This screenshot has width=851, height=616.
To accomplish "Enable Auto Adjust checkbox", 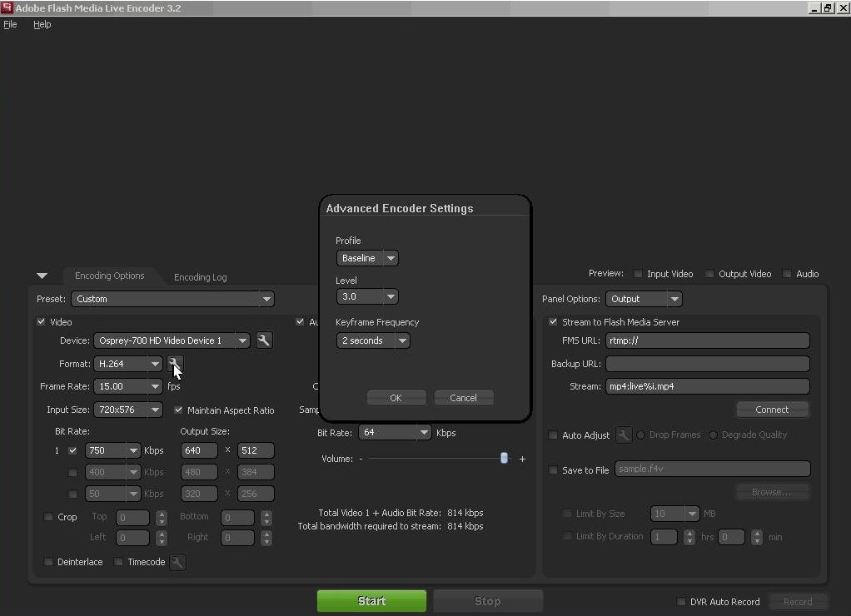I will tap(553, 435).
